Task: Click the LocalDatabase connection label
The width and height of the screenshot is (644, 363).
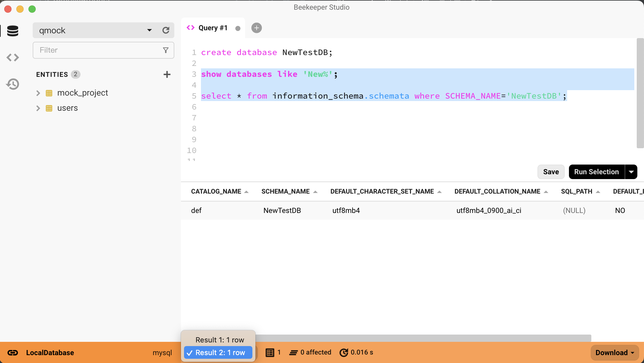Action: pyautogui.click(x=51, y=352)
